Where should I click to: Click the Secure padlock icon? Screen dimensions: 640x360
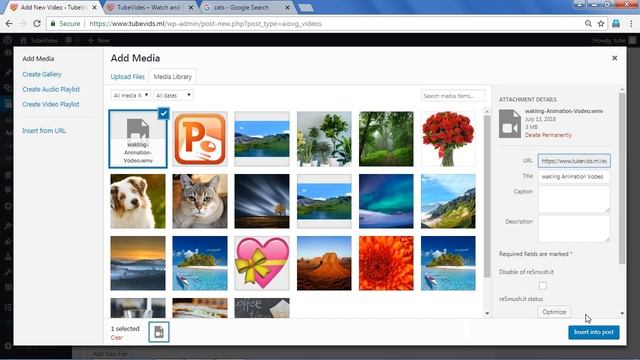[53, 24]
